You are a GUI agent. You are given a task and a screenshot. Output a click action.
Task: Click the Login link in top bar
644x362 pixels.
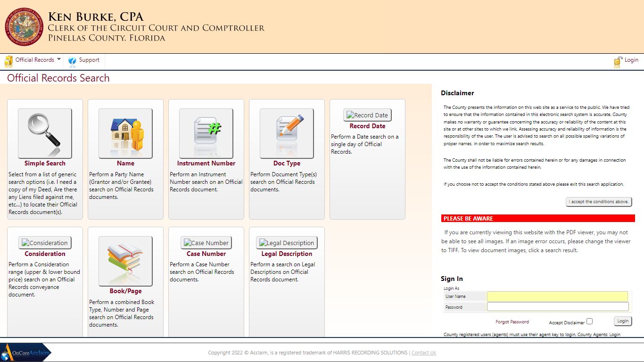point(631,60)
